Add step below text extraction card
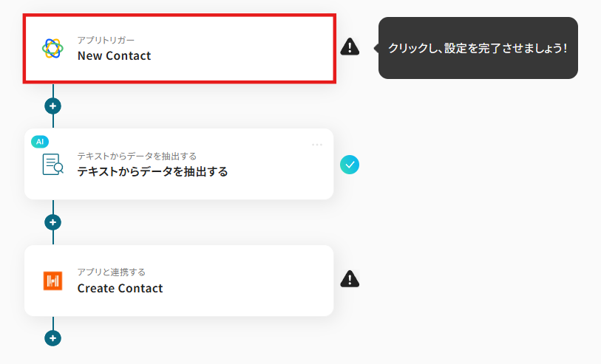Image resolution: width=601 pixels, height=364 pixels. coord(52,222)
